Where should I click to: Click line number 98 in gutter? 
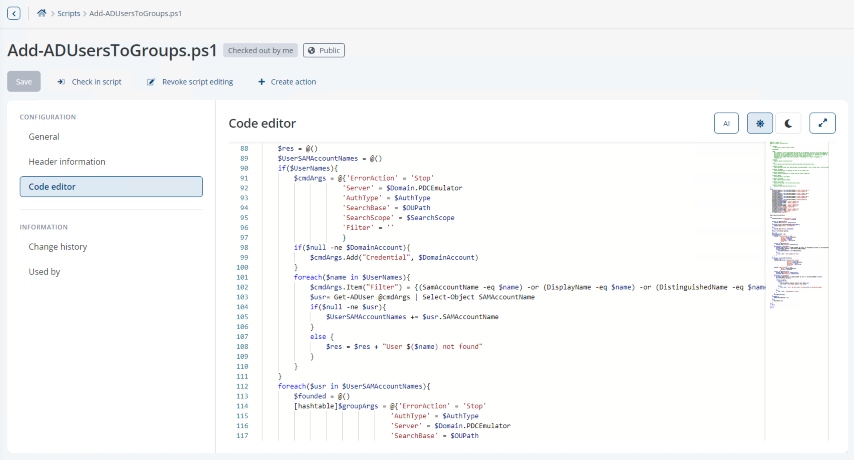244,247
